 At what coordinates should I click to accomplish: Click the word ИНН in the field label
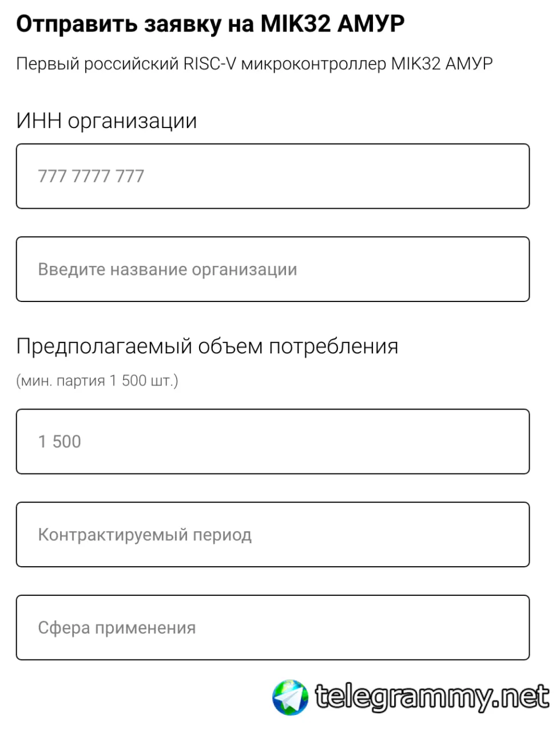(x=39, y=121)
